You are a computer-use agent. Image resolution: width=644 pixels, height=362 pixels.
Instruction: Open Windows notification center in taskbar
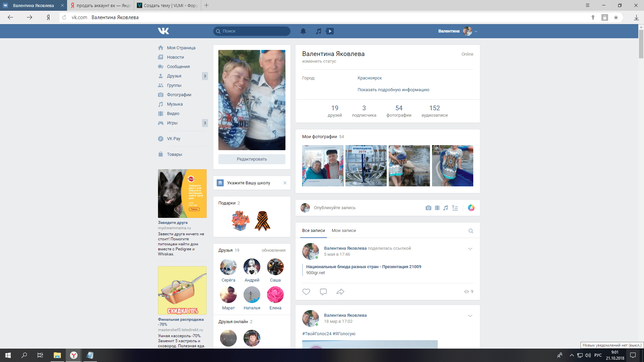[x=633, y=355]
